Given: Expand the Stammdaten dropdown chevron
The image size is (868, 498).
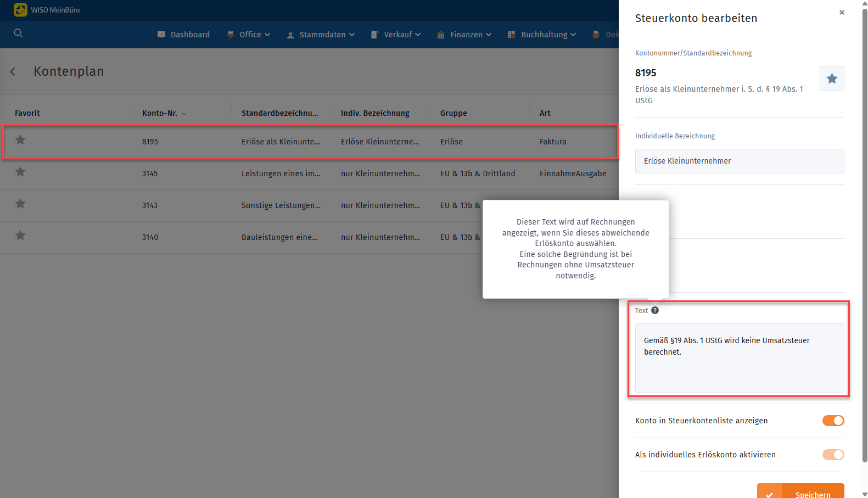Looking at the screenshot, I should pyautogui.click(x=352, y=35).
